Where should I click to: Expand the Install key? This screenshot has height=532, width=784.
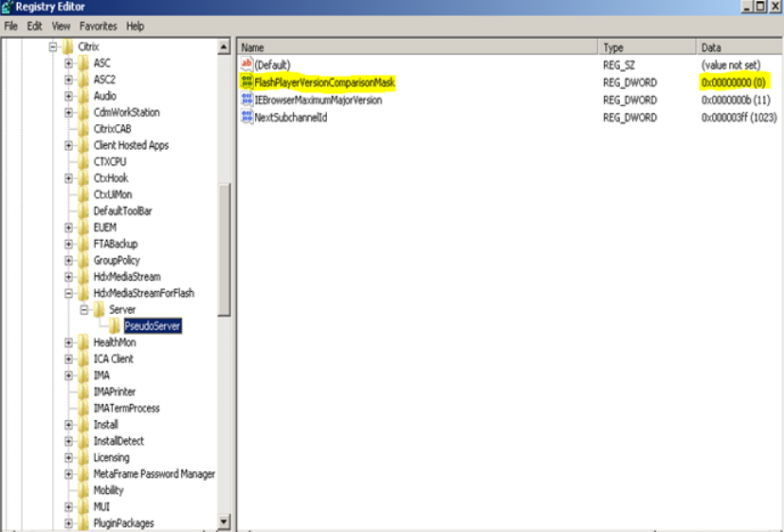pos(68,425)
